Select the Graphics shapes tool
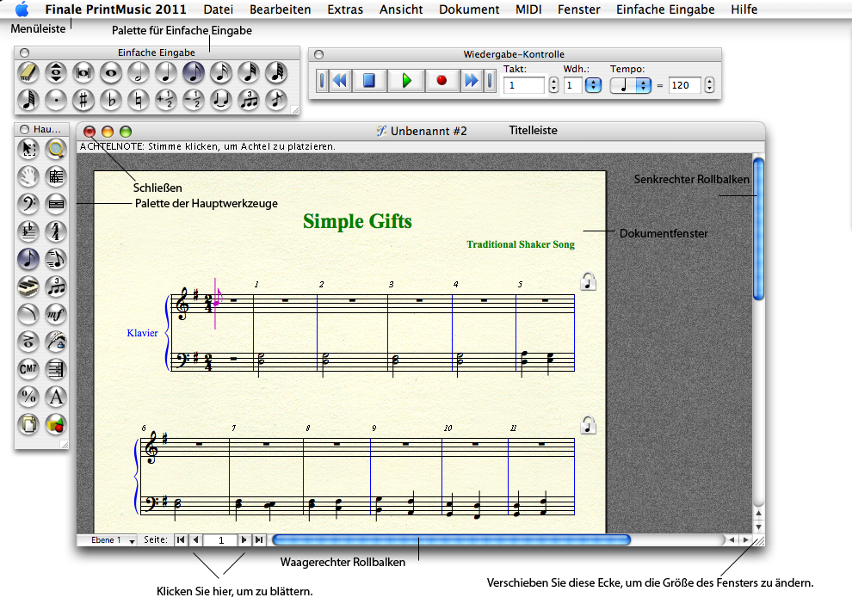The image size is (852, 616). [x=55, y=424]
